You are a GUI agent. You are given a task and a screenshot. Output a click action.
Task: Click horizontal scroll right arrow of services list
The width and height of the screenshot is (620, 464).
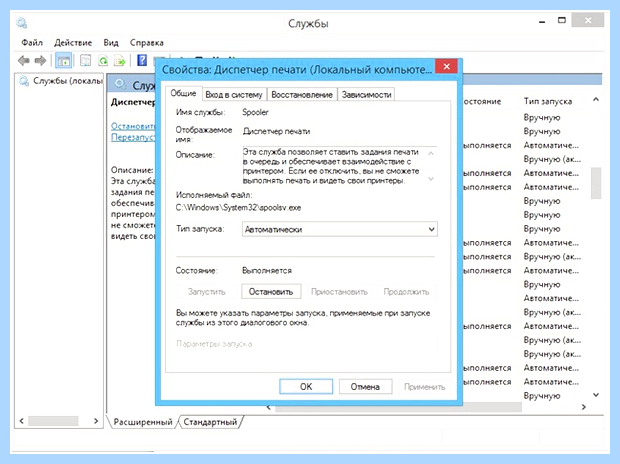pyautogui.click(x=584, y=407)
